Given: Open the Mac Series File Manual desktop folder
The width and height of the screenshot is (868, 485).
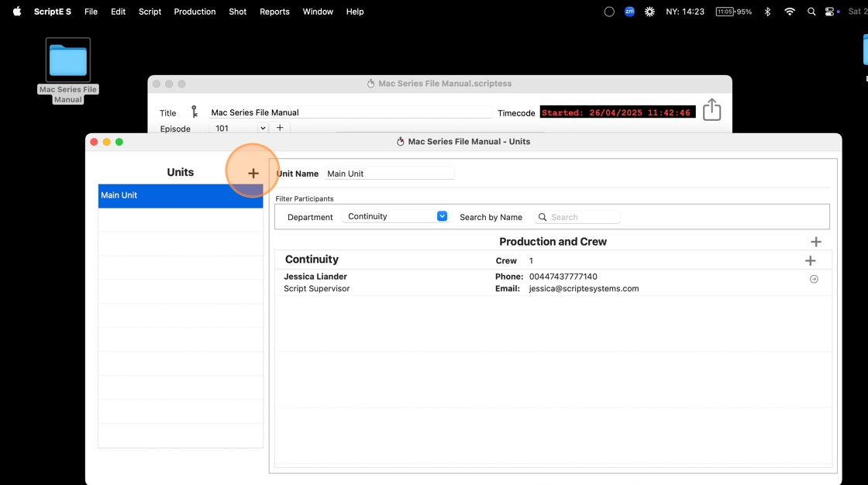Looking at the screenshot, I should point(68,61).
